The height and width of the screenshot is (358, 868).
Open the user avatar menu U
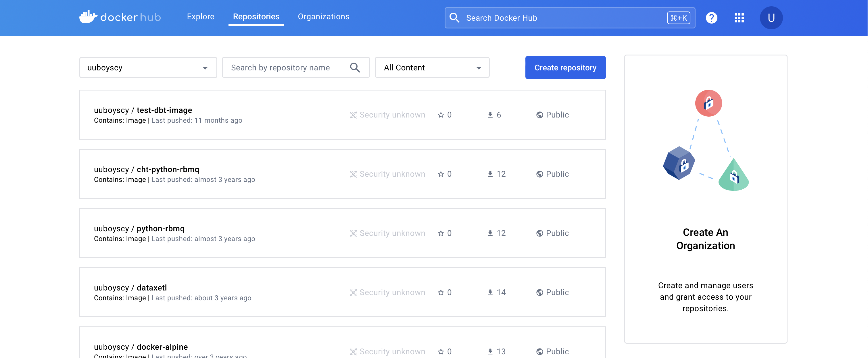click(x=771, y=18)
